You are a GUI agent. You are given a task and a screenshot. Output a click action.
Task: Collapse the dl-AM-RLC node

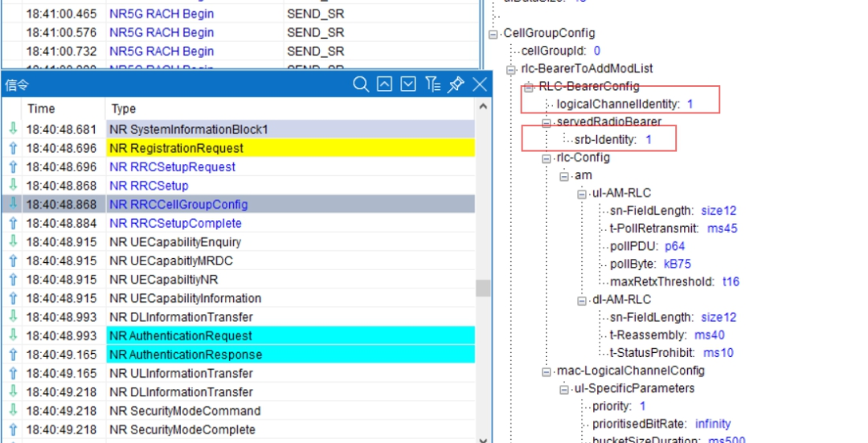582,301
